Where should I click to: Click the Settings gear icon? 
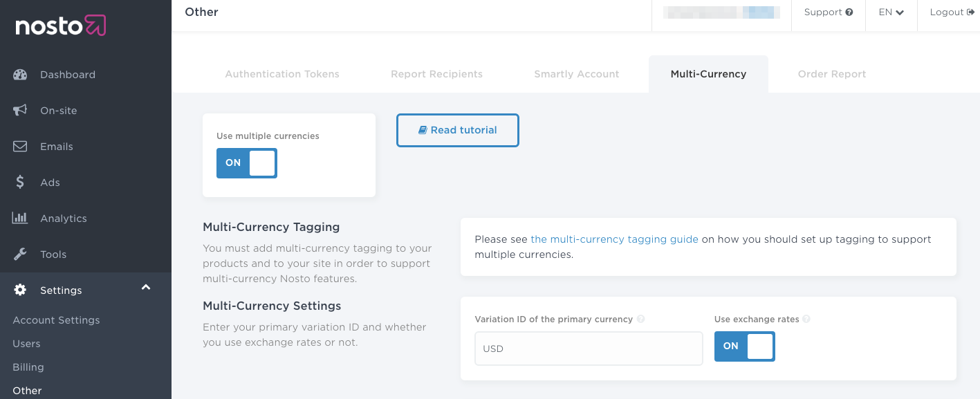(20, 290)
